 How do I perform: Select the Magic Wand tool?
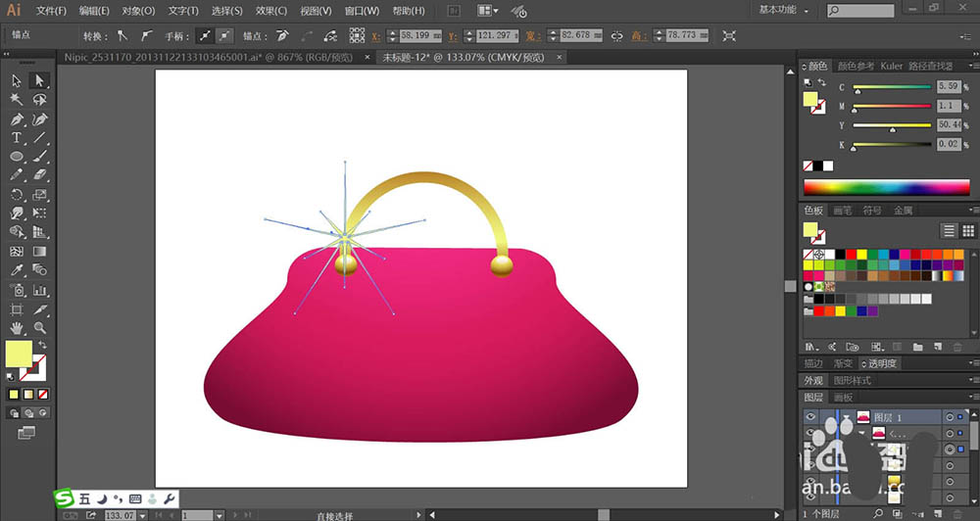click(17, 99)
